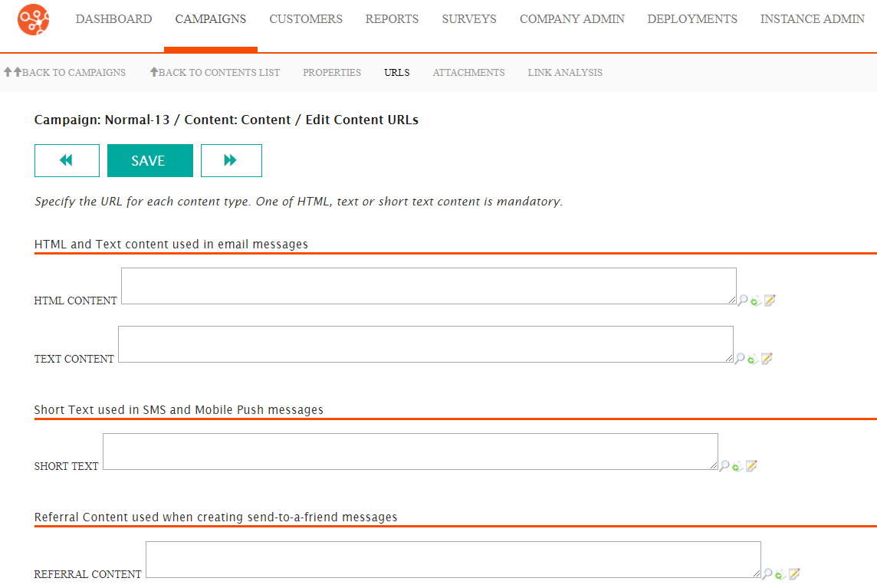The image size is (877, 588).
Task: Click 'Referral Content used when creating' heading
Action: click(x=215, y=517)
